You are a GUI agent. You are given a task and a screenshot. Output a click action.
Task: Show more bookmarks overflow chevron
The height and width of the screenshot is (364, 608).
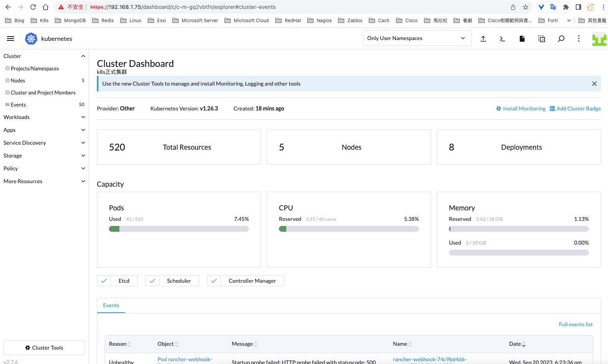pos(569,21)
